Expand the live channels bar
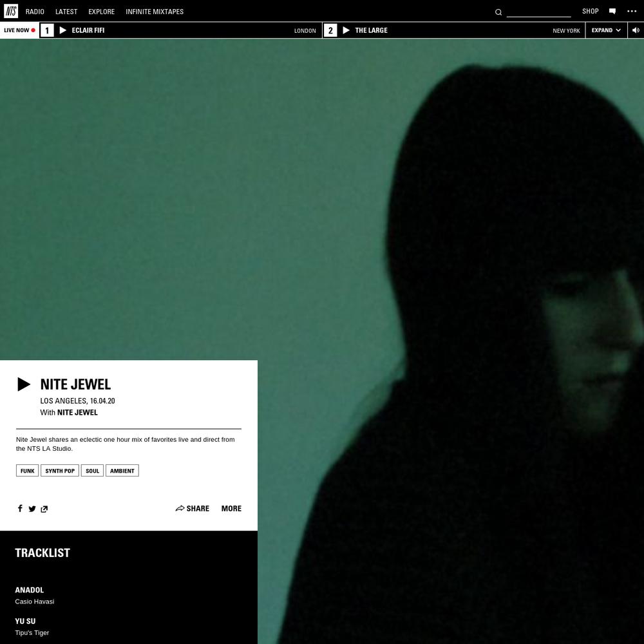 click(x=606, y=30)
